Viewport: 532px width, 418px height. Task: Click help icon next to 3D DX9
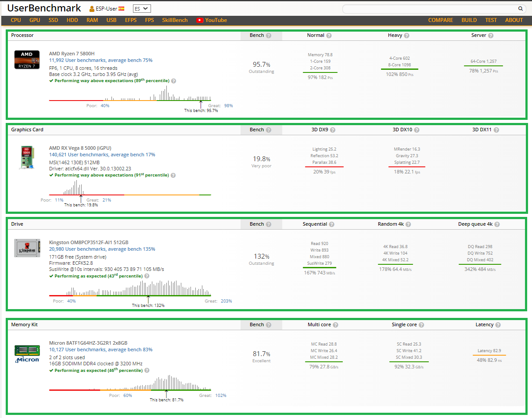tap(333, 130)
